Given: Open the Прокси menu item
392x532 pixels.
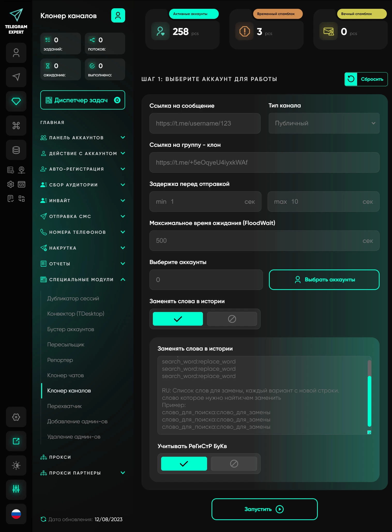Looking at the screenshot, I should click(56, 457).
